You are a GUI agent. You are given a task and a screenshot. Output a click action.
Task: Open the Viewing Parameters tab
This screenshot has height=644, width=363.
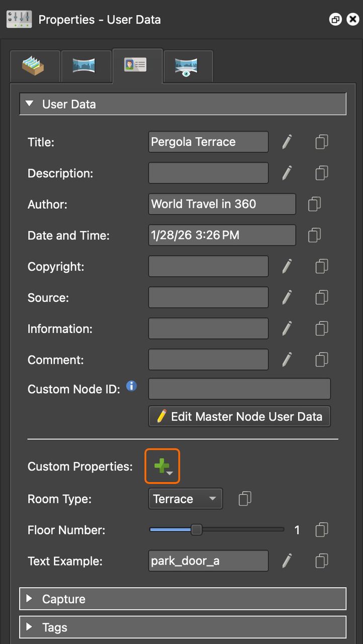[x=188, y=66]
